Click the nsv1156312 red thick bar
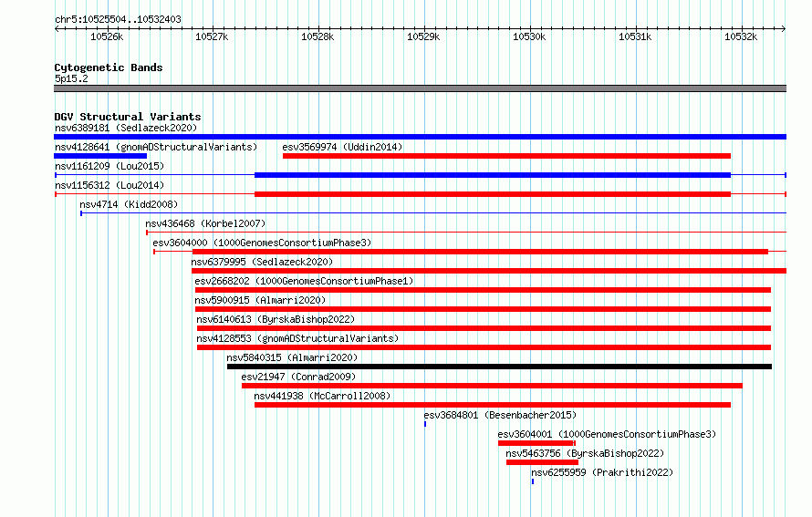Image resolution: width=812 pixels, height=517 pixels. click(x=493, y=194)
